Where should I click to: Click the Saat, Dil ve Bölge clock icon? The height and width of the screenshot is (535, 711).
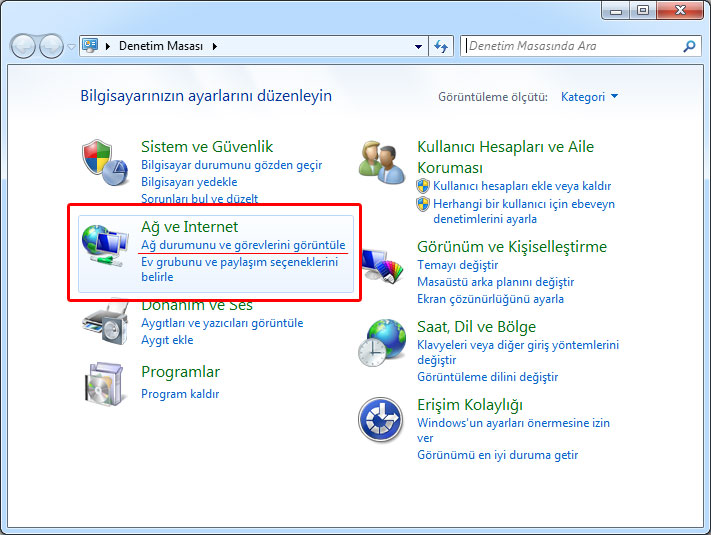pyautogui.click(x=382, y=344)
